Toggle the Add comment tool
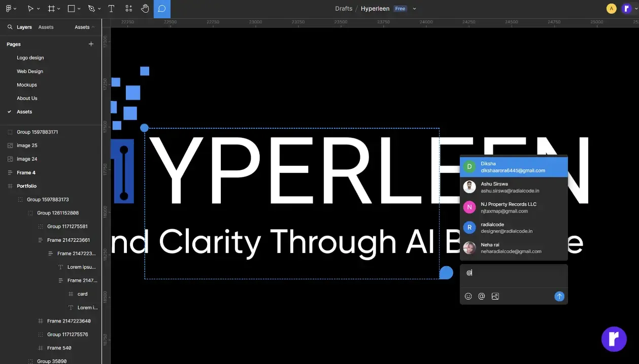 click(162, 9)
